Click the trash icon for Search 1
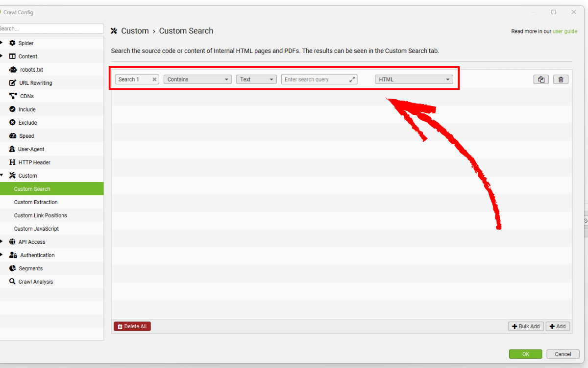Screen dimensions: 588x368 tap(561, 79)
